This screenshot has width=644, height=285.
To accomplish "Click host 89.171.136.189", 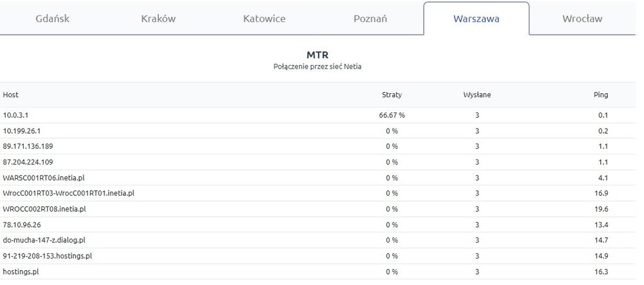I will point(28,146).
